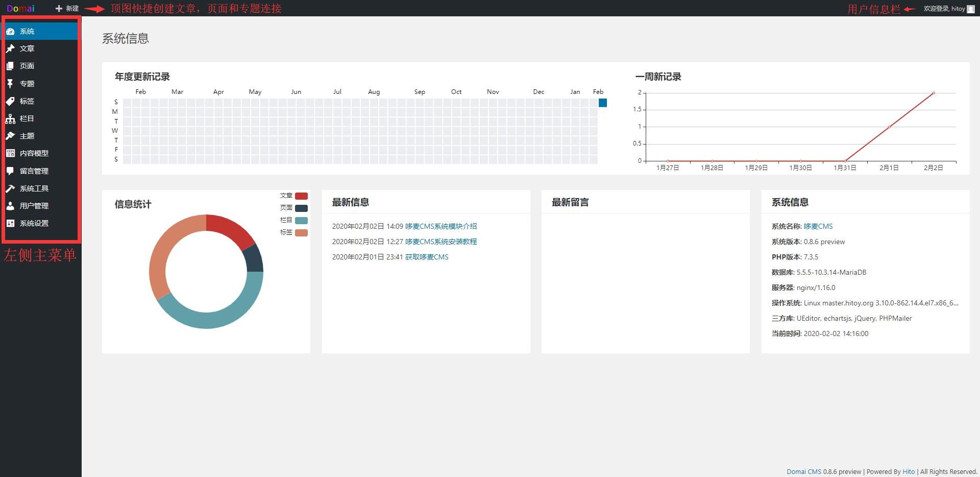
Task: Click the 专题 pin icon
Action: tap(10, 84)
